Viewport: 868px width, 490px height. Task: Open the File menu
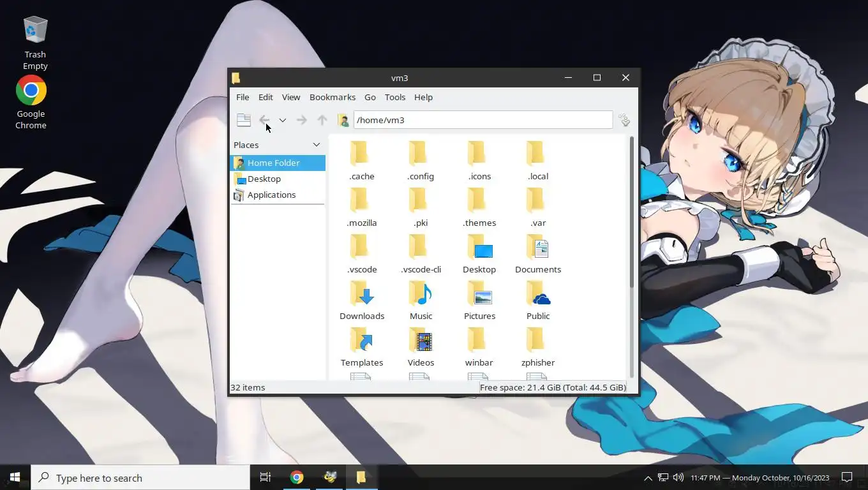[x=243, y=97]
